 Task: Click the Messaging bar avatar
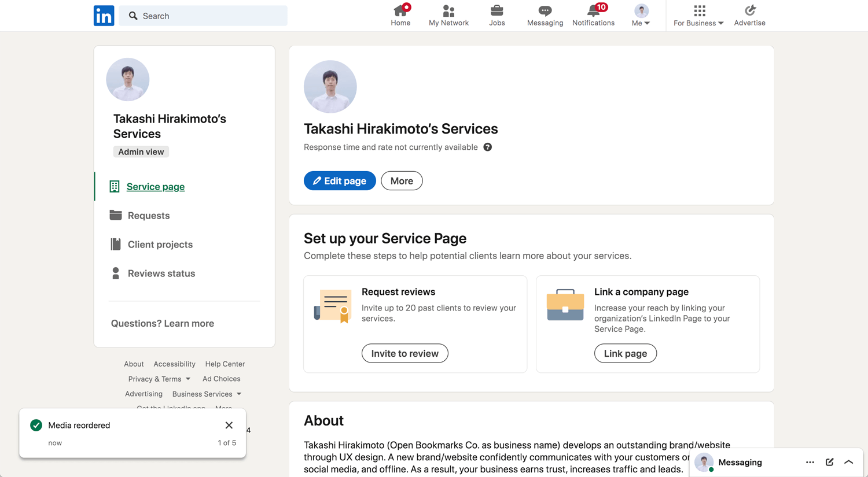point(704,462)
